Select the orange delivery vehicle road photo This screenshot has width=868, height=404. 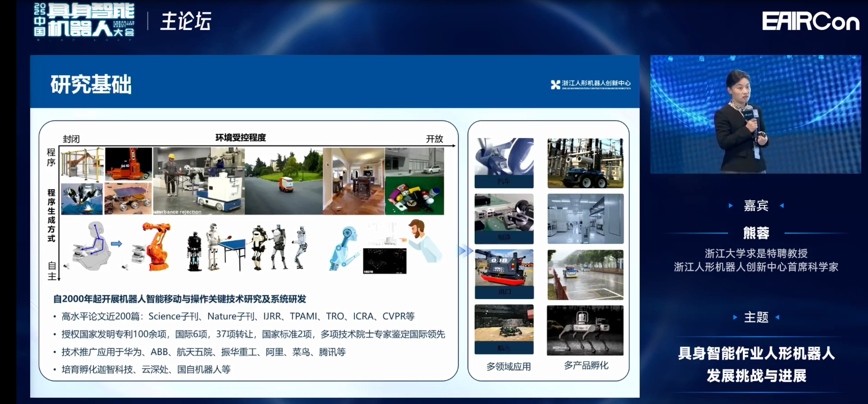[283, 181]
